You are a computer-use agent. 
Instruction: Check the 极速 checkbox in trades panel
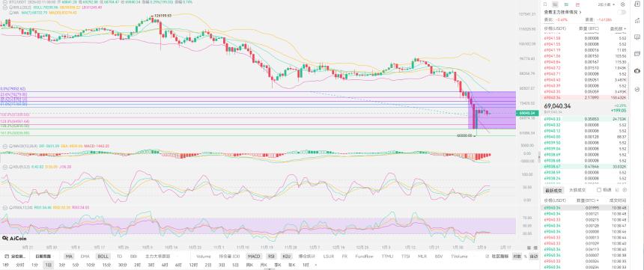click(x=599, y=190)
